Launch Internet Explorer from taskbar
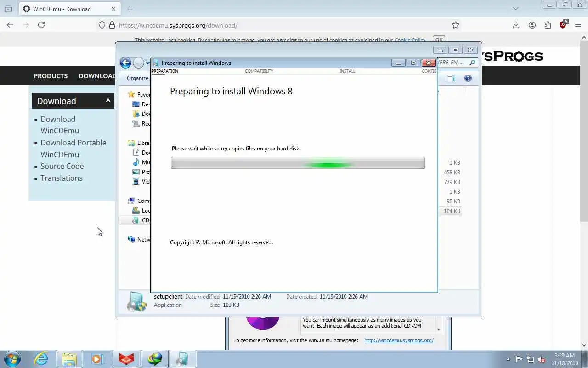Image resolution: width=588 pixels, height=368 pixels. click(x=41, y=359)
